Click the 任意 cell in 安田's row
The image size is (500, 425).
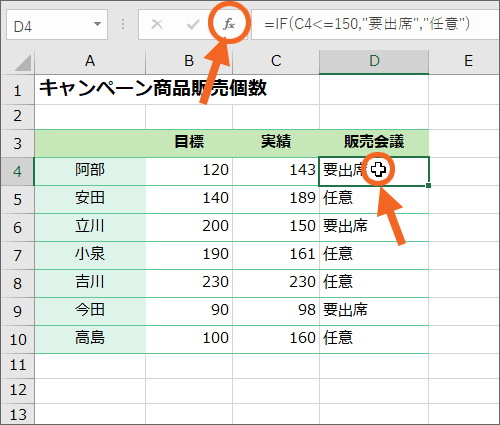374,199
